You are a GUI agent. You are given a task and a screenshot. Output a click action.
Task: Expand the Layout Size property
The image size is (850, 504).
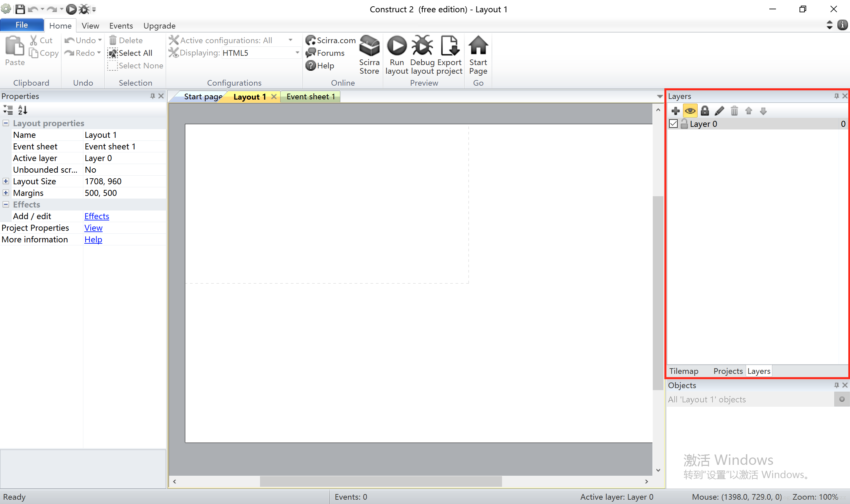[x=5, y=181]
